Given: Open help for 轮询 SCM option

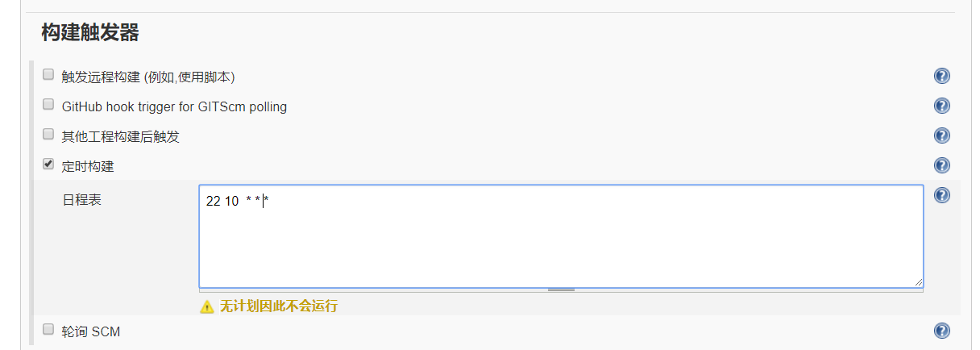Looking at the screenshot, I should (x=941, y=330).
